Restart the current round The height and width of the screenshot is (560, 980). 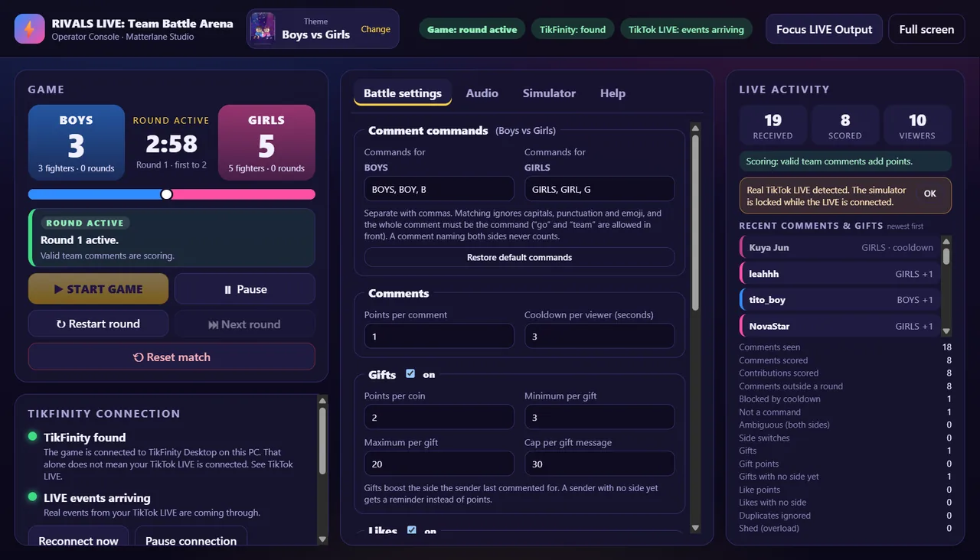tap(98, 324)
